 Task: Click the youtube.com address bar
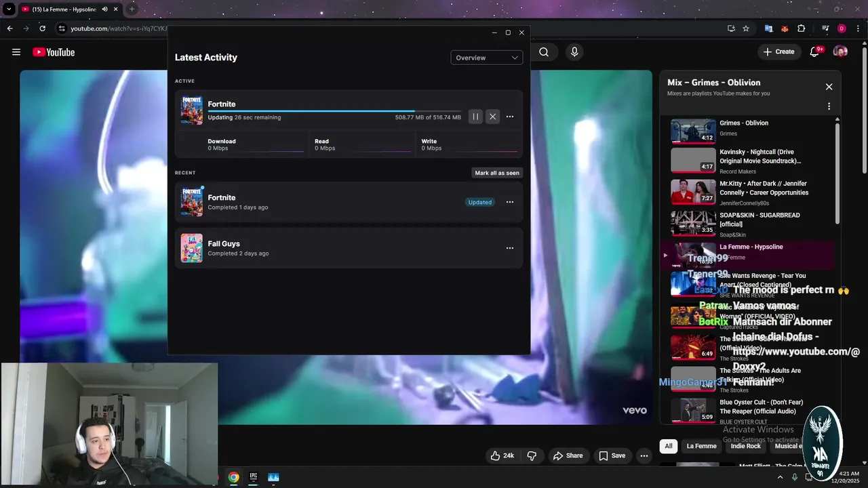point(119,28)
